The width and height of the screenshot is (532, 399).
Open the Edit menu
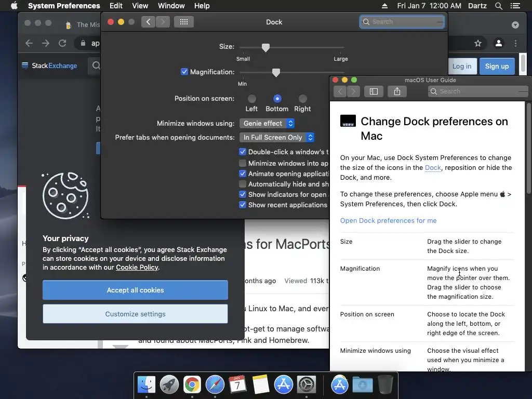click(116, 6)
